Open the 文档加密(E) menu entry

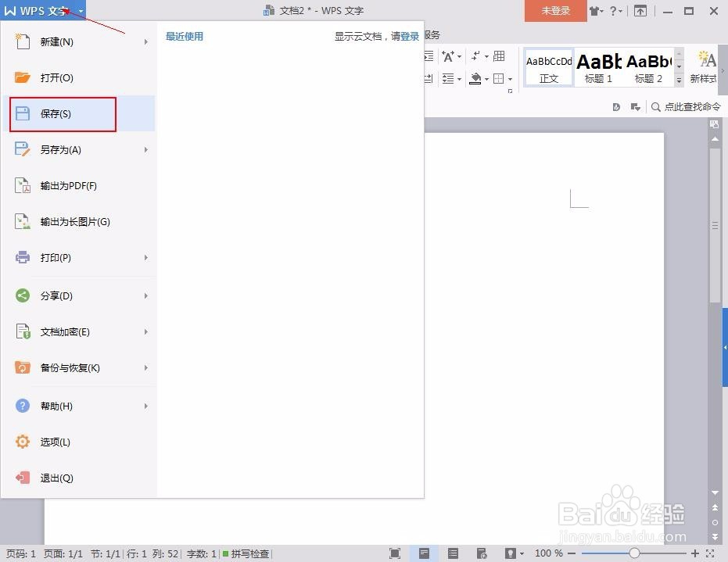point(78,332)
